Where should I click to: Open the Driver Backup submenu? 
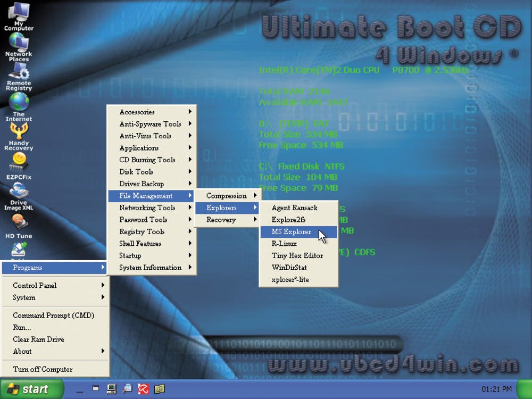coord(151,184)
